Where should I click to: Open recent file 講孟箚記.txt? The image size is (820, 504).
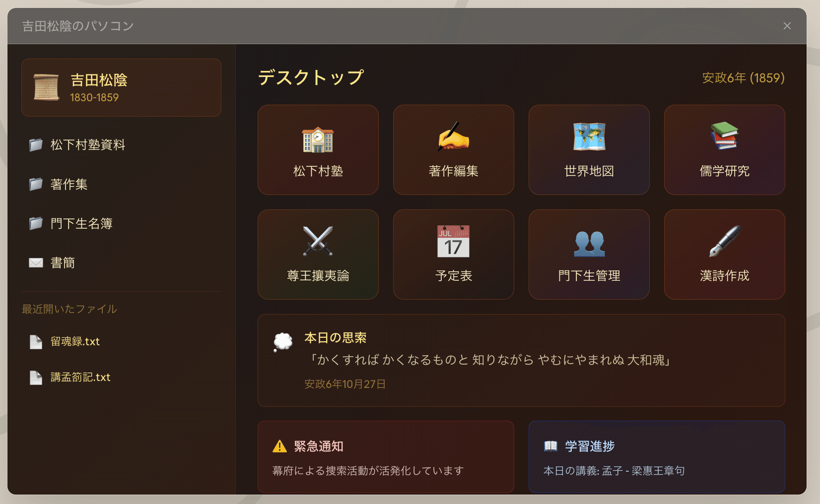pyautogui.click(x=121, y=378)
